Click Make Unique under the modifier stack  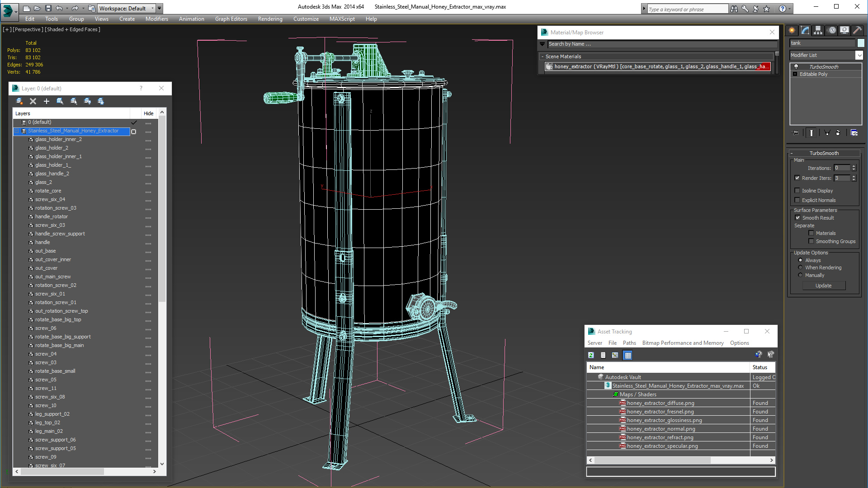coord(827,133)
